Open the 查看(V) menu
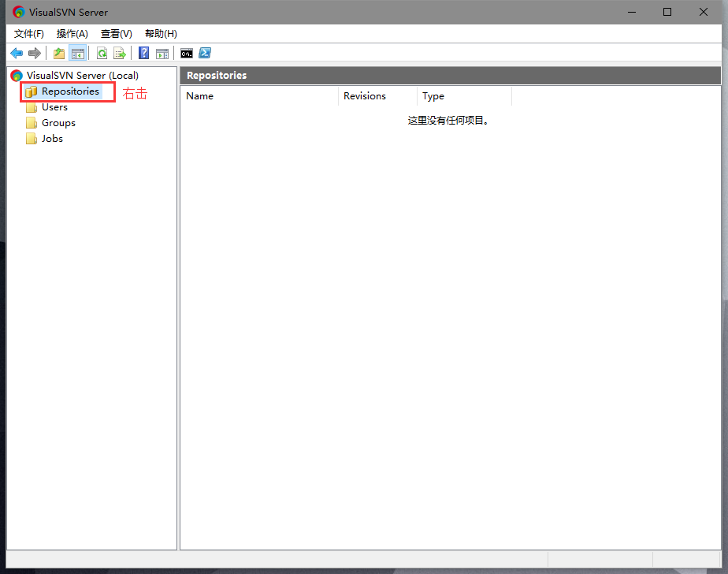Screen dimensions: 728x574 click(x=116, y=33)
